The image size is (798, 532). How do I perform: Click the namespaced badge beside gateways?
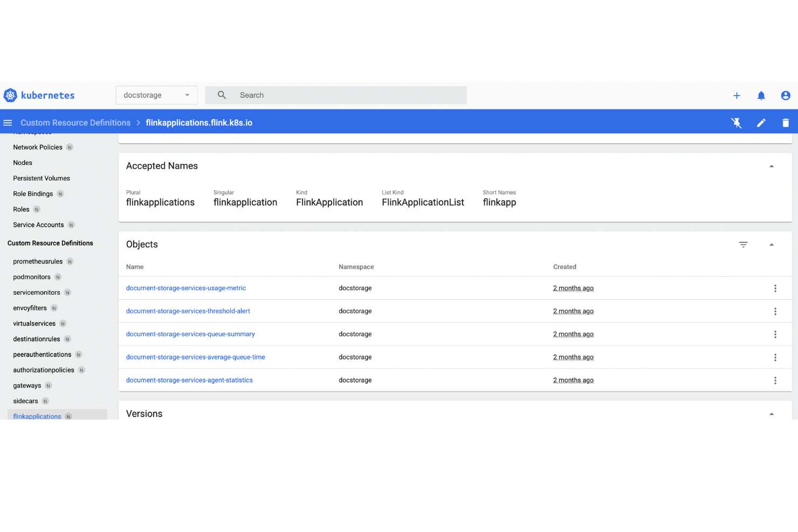pyautogui.click(x=49, y=386)
